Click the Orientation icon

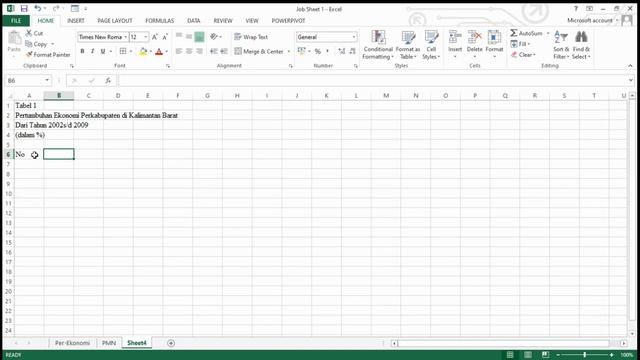tap(214, 37)
